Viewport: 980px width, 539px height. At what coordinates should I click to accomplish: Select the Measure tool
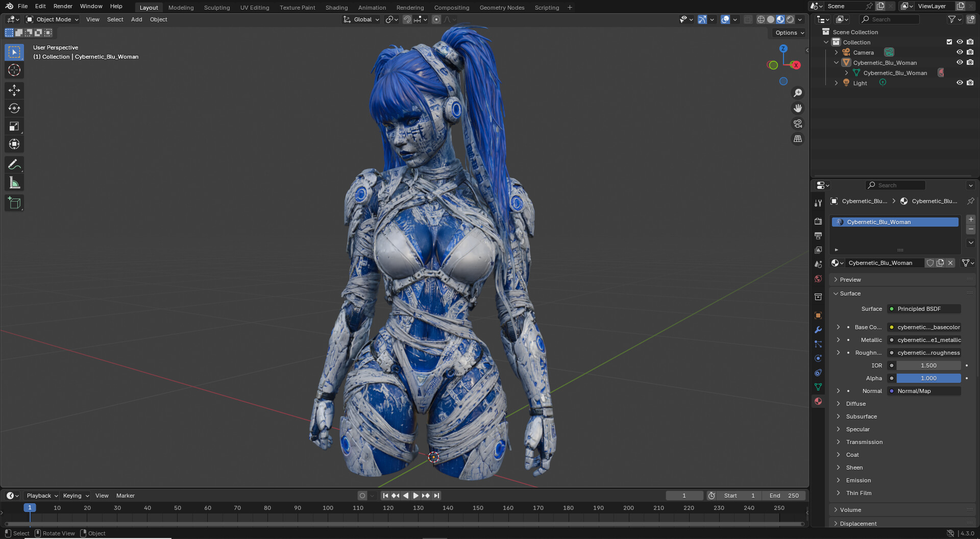(14, 183)
